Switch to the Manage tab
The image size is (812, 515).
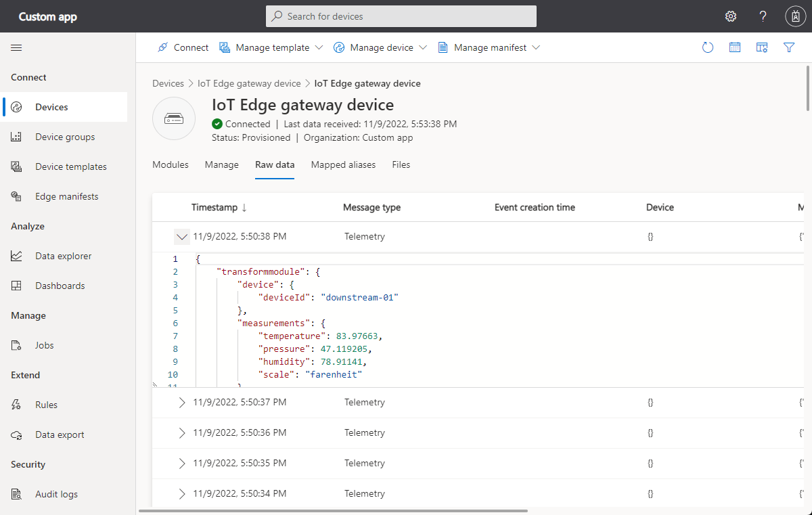[222, 164]
